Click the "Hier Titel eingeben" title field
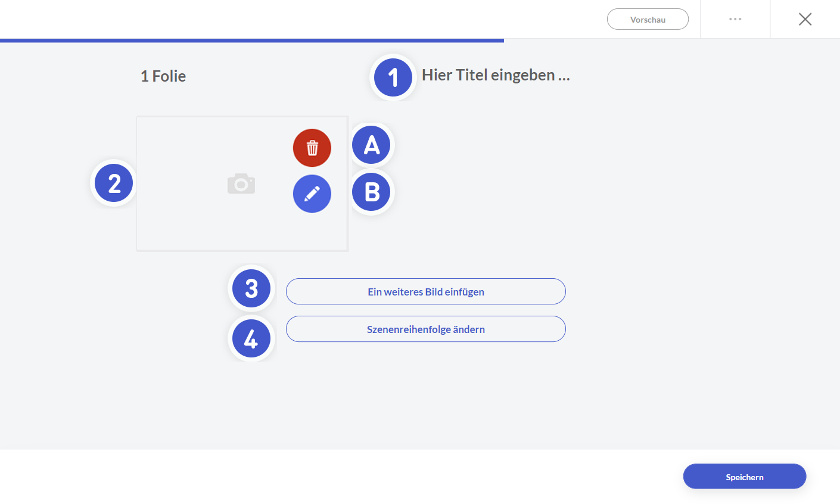Image resolution: width=840 pixels, height=504 pixels. (496, 75)
